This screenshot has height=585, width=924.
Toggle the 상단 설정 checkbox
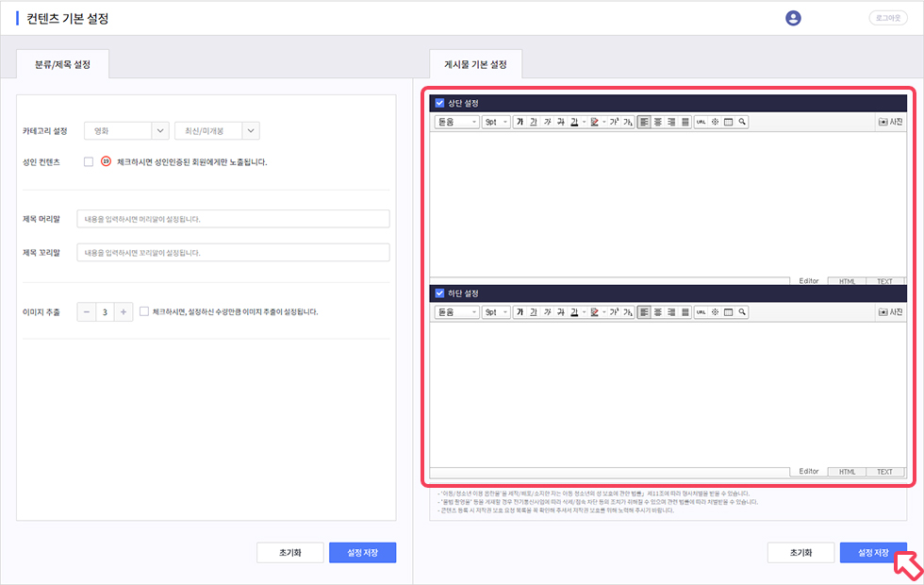[439, 103]
